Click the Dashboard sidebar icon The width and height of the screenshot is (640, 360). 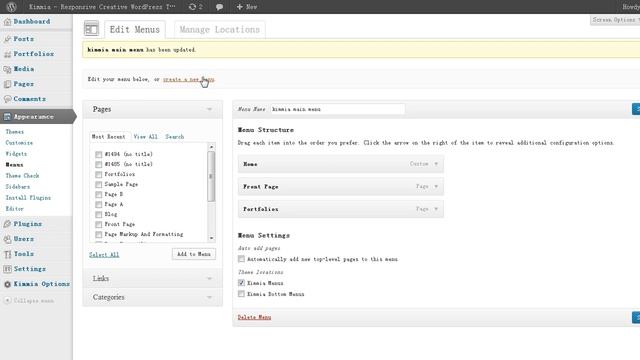coord(7,22)
